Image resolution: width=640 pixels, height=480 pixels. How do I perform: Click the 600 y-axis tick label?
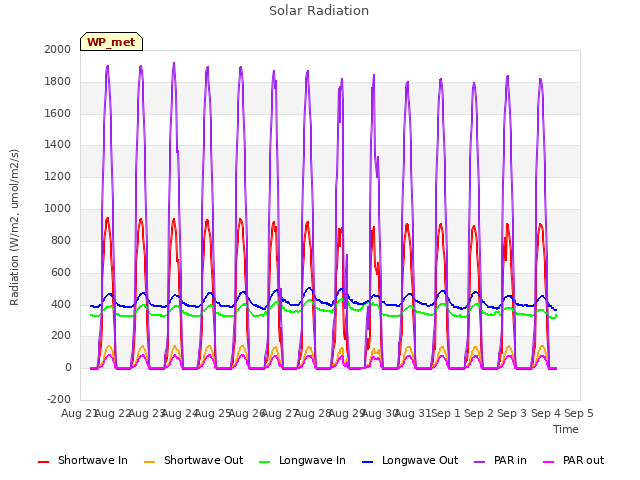(x=61, y=272)
